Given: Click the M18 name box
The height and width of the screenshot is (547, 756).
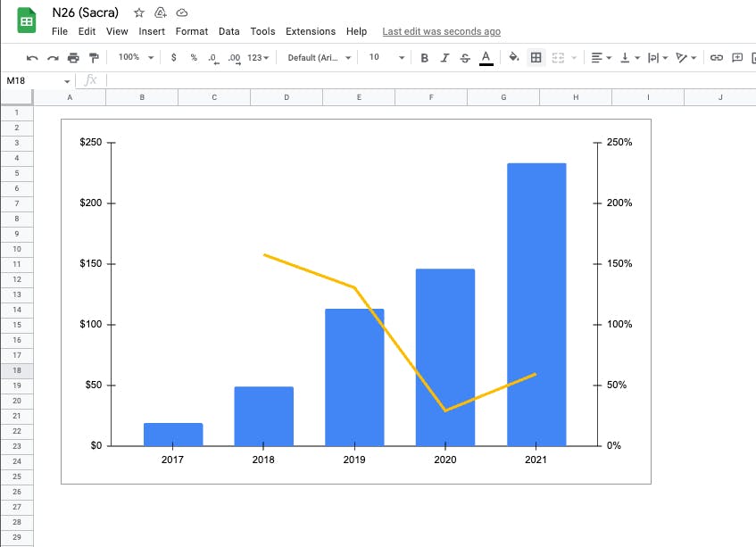Looking at the screenshot, I should tap(31, 80).
